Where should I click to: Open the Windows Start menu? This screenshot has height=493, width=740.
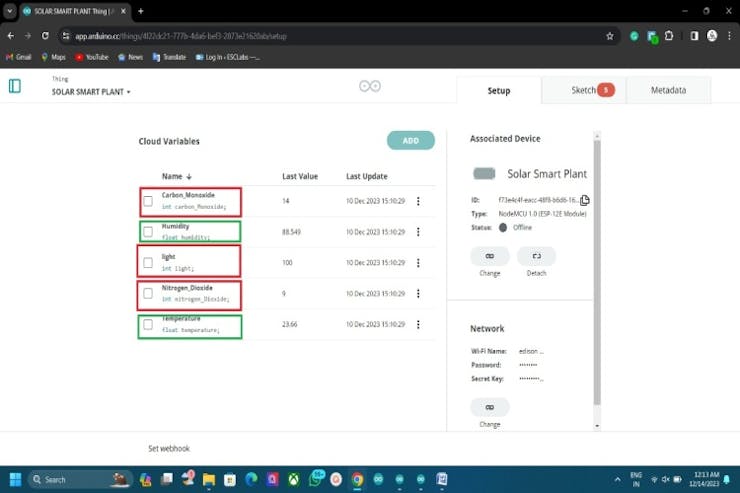tap(15, 479)
